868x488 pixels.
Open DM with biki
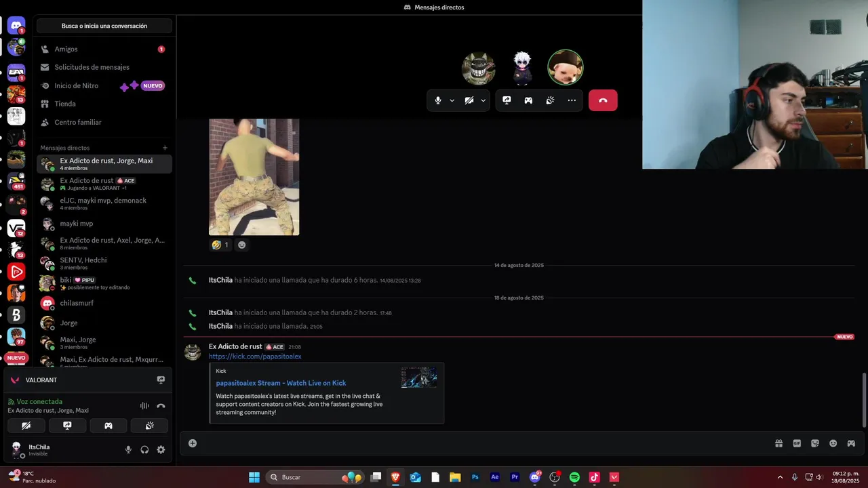click(104, 283)
